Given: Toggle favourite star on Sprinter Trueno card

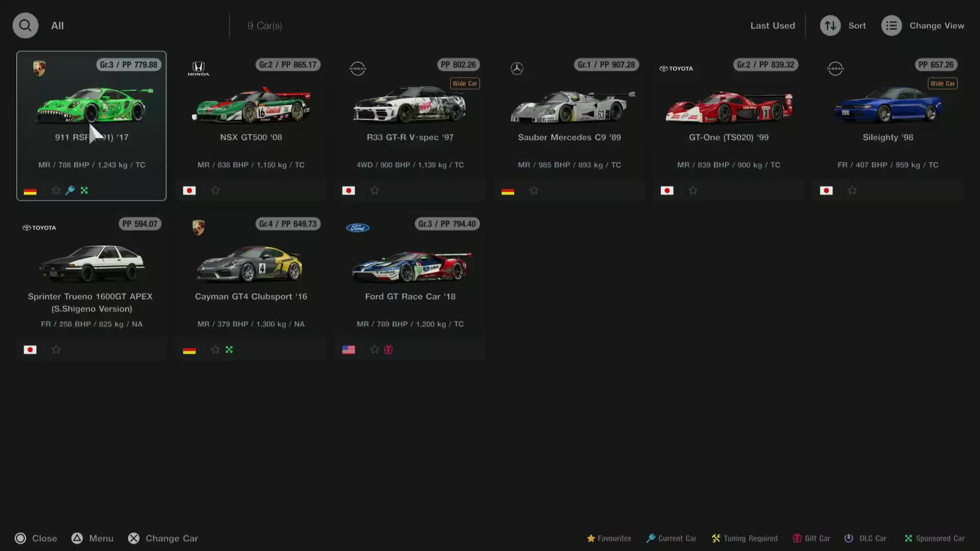Looking at the screenshot, I should [x=56, y=349].
